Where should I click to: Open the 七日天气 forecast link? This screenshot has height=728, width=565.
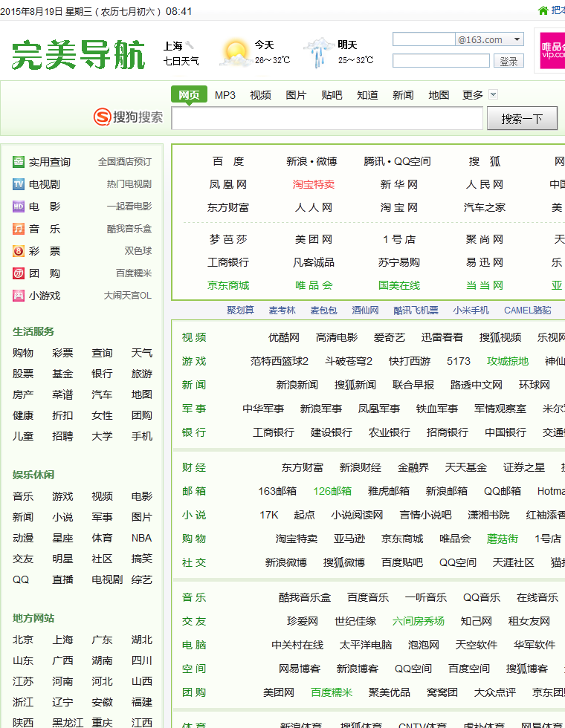tap(181, 61)
